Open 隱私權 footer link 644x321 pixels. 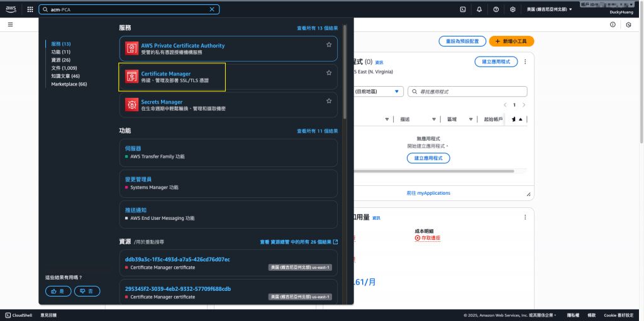point(573,315)
